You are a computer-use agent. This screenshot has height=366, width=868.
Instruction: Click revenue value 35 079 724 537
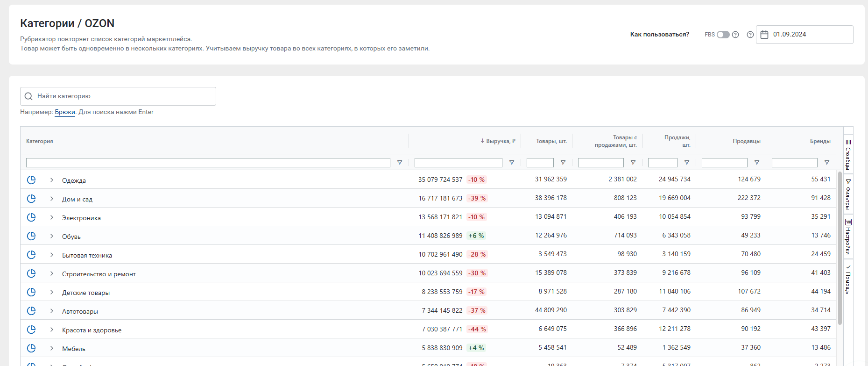(440, 179)
